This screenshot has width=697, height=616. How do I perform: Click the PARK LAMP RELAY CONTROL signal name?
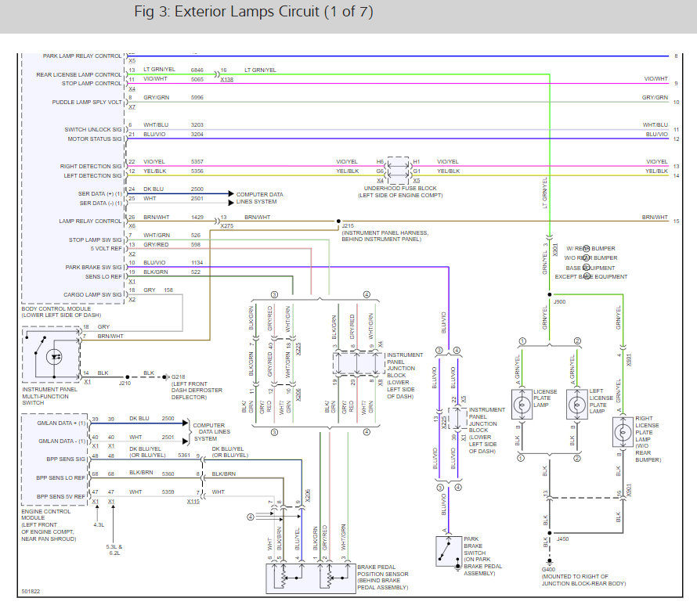[x=81, y=56]
